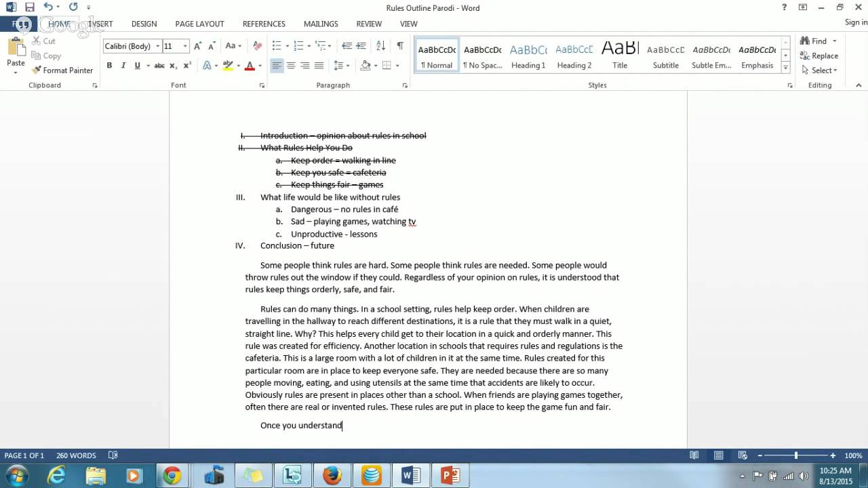This screenshot has height=488, width=868.
Task: Open Word Help question mark
Action: click(785, 7)
